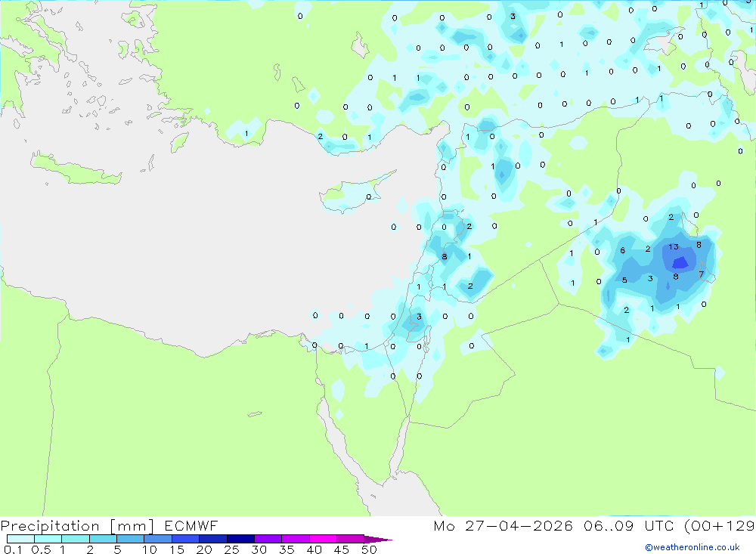Screen dimensions: 756x554
Task: Click the '7' precipitation value on the map
Action: coord(702,274)
